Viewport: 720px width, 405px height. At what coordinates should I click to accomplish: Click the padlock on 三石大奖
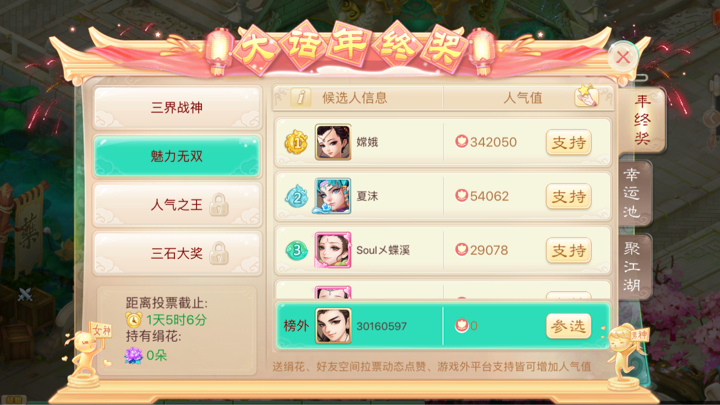[x=219, y=253]
